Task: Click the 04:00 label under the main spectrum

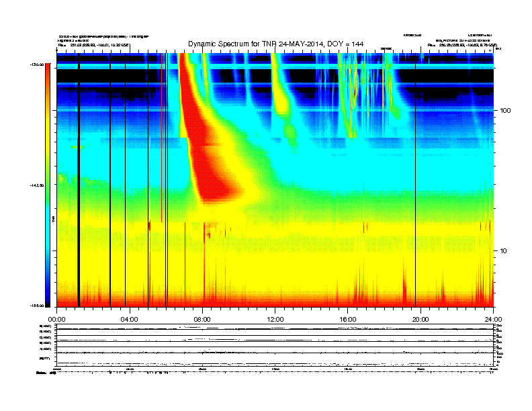Action: 129,320
